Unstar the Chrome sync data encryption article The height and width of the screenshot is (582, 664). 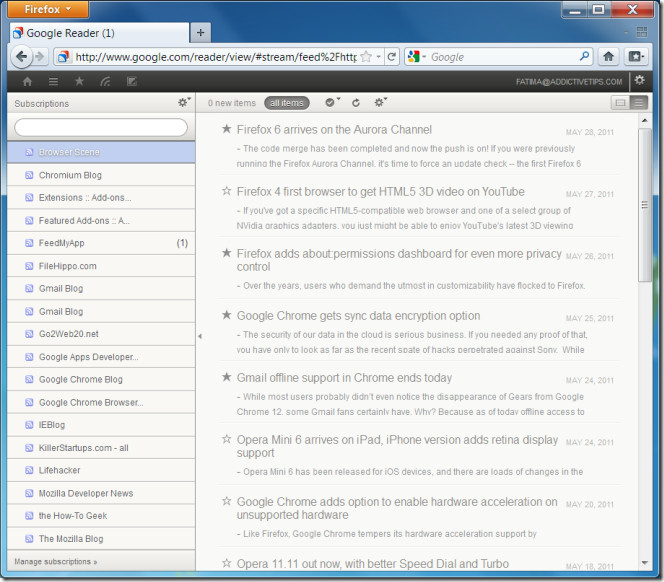tap(227, 315)
